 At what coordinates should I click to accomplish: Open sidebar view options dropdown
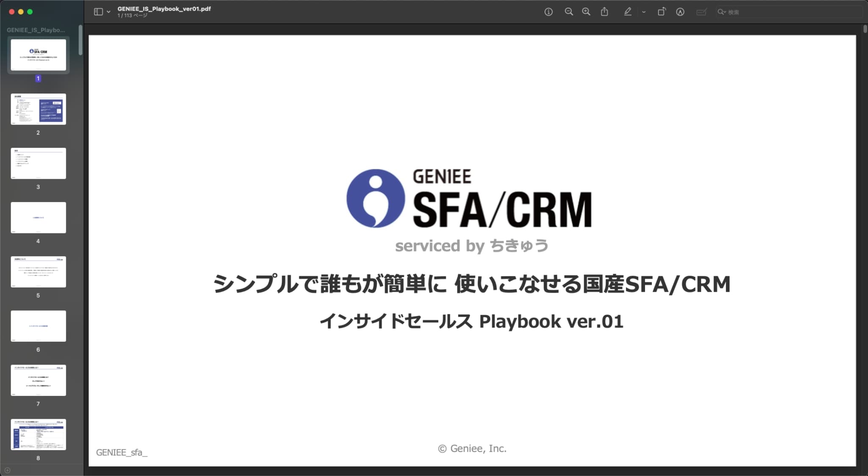[x=108, y=12]
